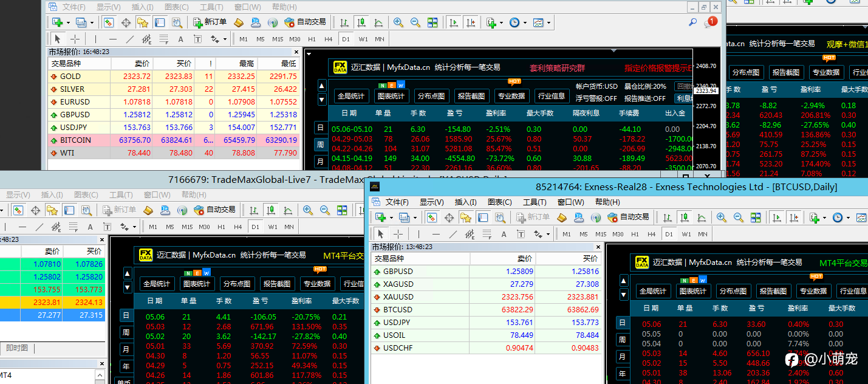Zoom out chart in top window
Screen dimensions: 868x384
click(415, 22)
